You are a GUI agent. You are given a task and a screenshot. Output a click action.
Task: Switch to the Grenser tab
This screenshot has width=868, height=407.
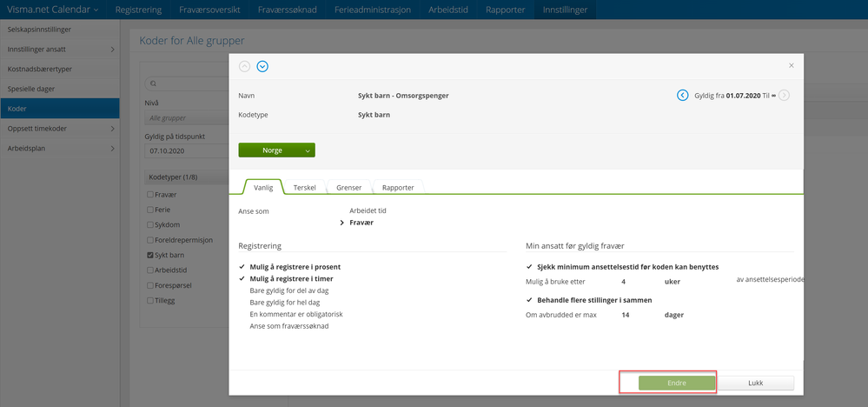[348, 187]
